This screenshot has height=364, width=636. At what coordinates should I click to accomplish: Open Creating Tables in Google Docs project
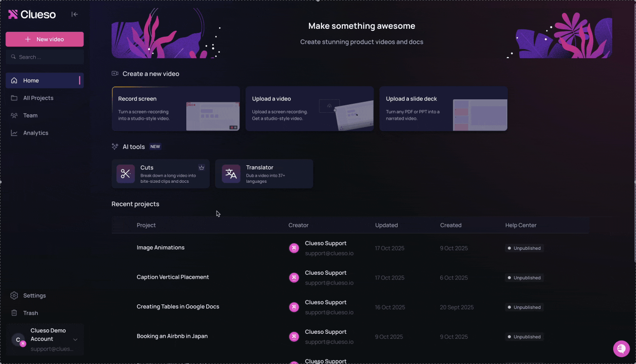(x=178, y=307)
